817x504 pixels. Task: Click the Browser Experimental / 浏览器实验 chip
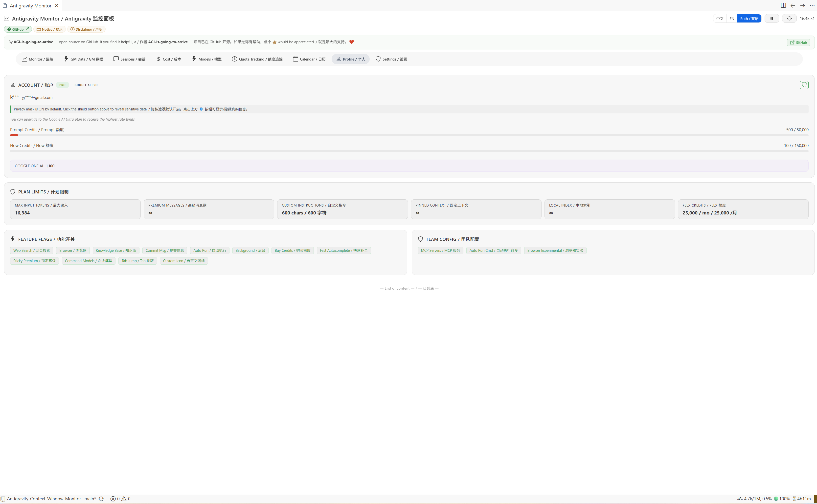(x=555, y=251)
